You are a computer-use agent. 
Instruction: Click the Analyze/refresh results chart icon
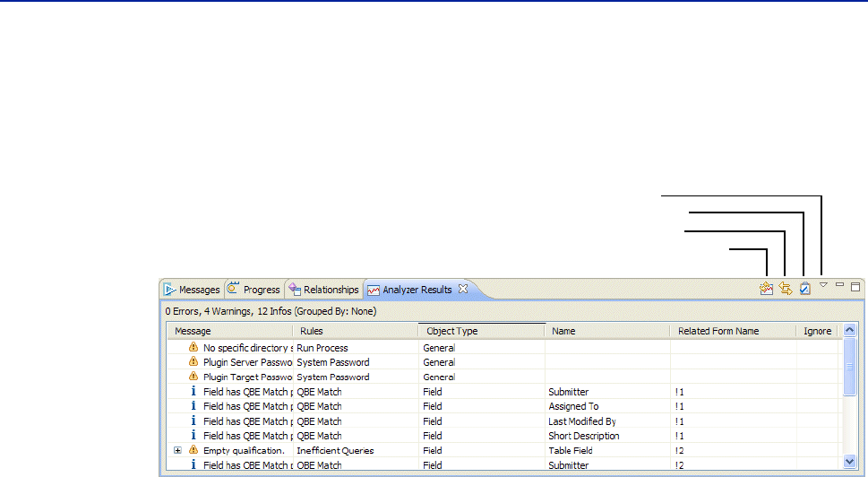click(x=766, y=288)
